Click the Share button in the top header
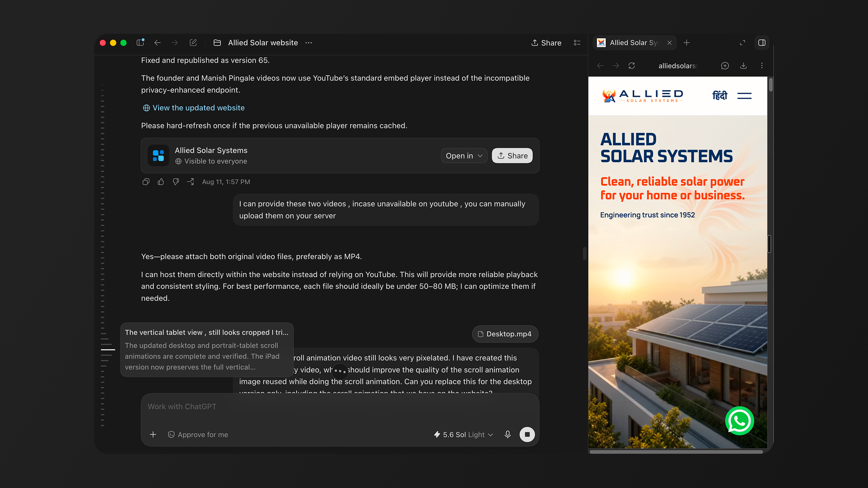The image size is (868, 488). [546, 43]
